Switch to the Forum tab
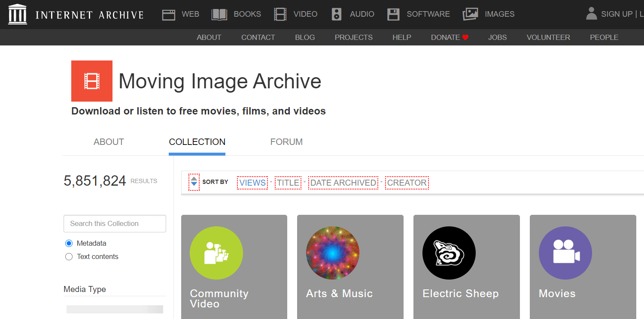The image size is (644, 319). click(286, 142)
